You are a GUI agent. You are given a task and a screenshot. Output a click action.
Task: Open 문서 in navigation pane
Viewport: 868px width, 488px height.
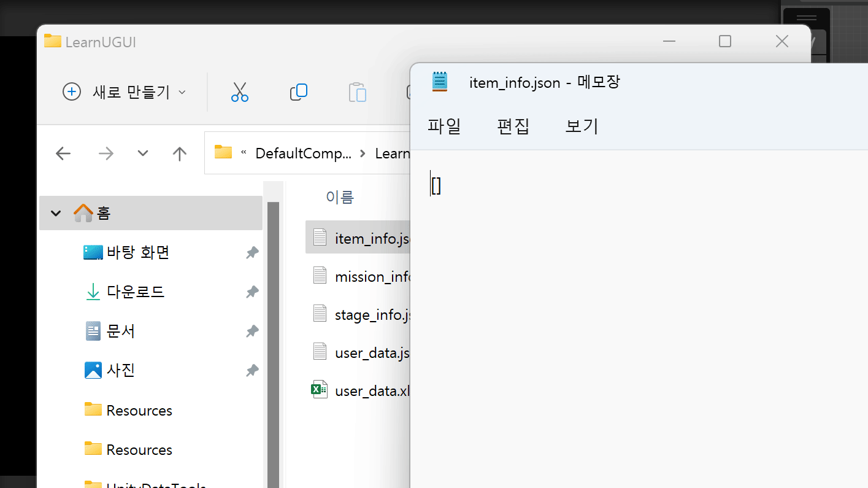click(x=121, y=331)
